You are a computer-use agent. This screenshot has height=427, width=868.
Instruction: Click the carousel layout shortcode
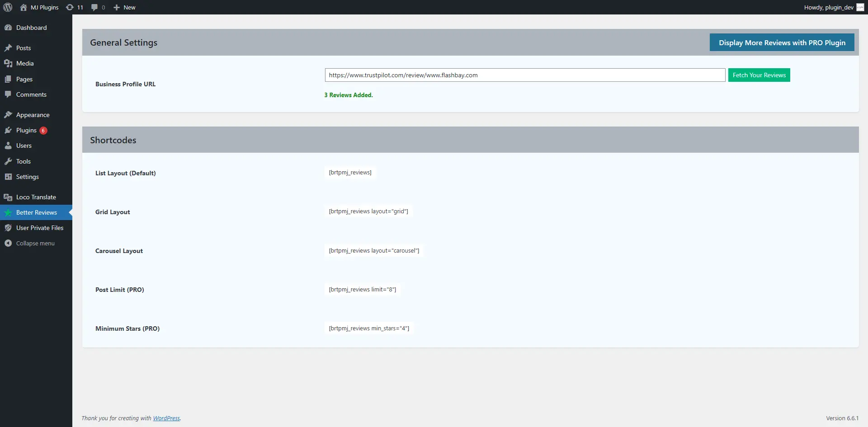pos(374,250)
